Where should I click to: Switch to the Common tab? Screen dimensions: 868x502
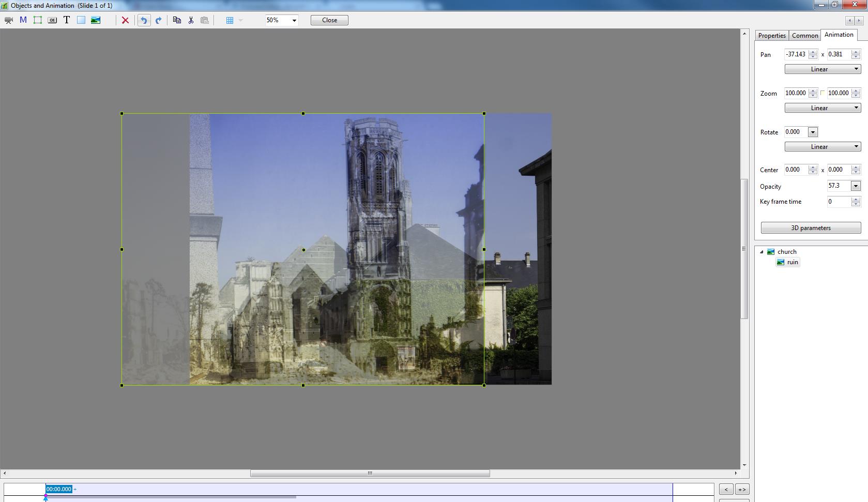click(805, 36)
